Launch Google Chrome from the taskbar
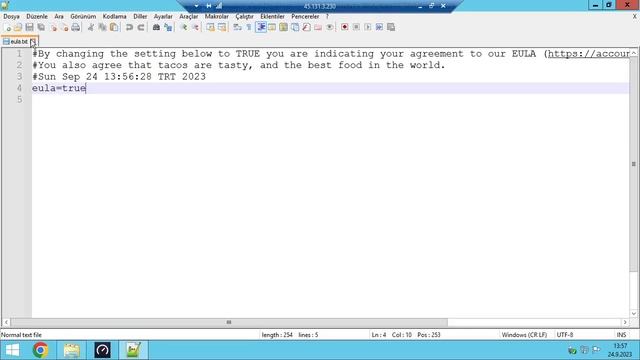 [40, 350]
